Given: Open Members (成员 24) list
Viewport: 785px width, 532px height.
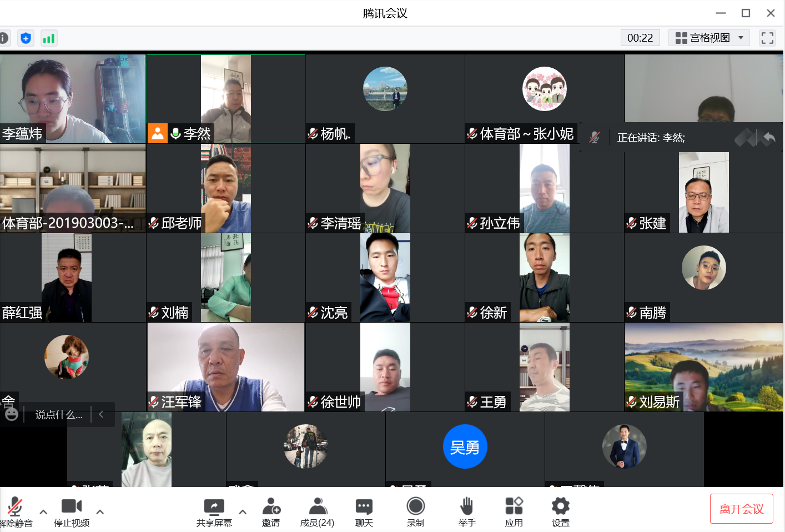Looking at the screenshot, I should tap(317, 512).
